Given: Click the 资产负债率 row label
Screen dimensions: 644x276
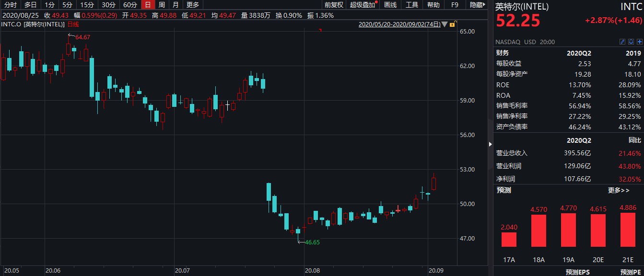Looking at the screenshot, I should point(512,127).
